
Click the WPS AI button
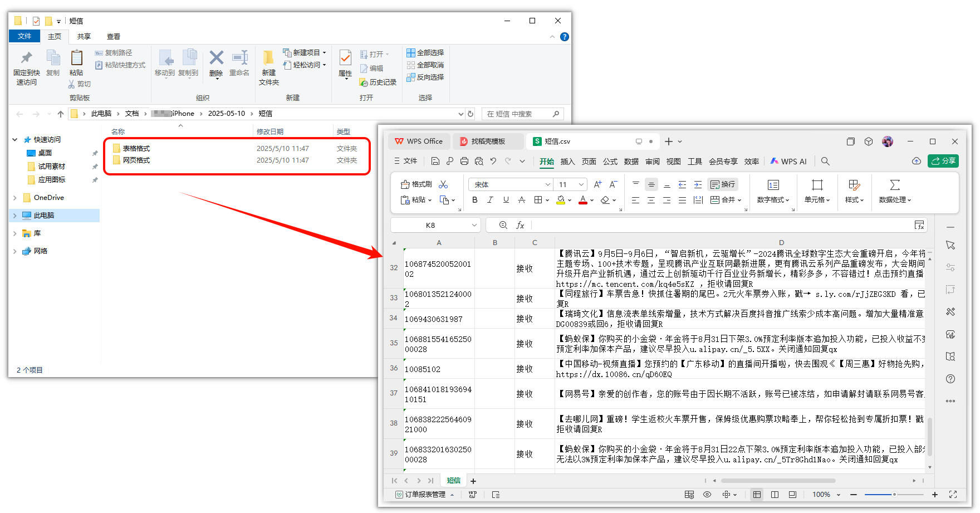(788, 162)
